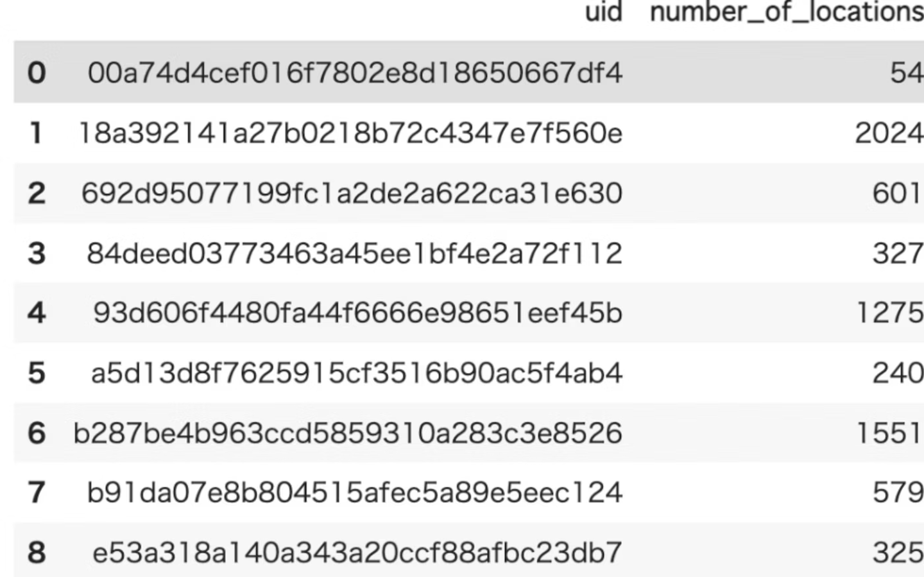Click the locations value 601

coord(897,193)
